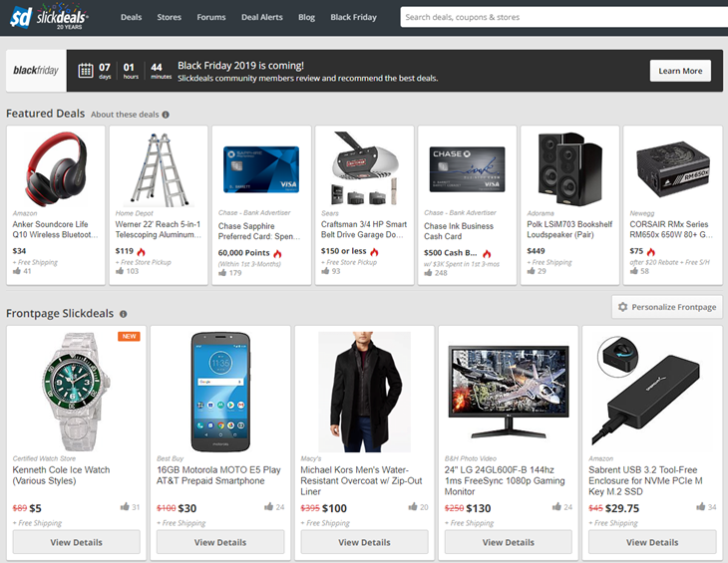This screenshot has width=728, height=563.
Task: View Details for Motorola MOTO E5 Play
Action: coord(220,542)
